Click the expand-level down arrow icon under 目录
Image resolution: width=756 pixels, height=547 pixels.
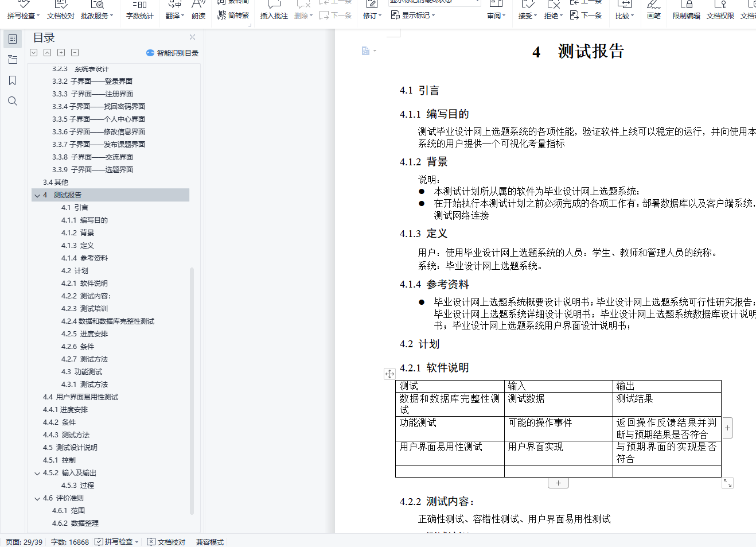tap(34, 53)
